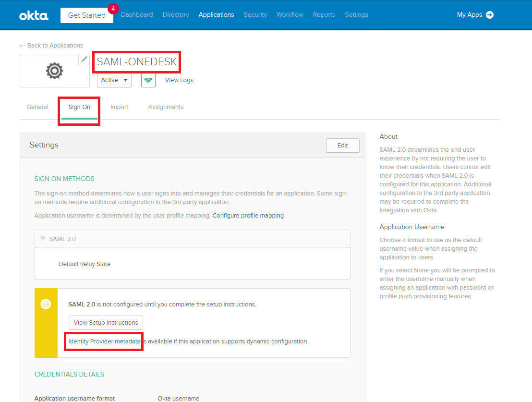Image resolution: width=532 pixels, height=402 pixels.
Task: Click the Okta username value
Action: [179, 398]
